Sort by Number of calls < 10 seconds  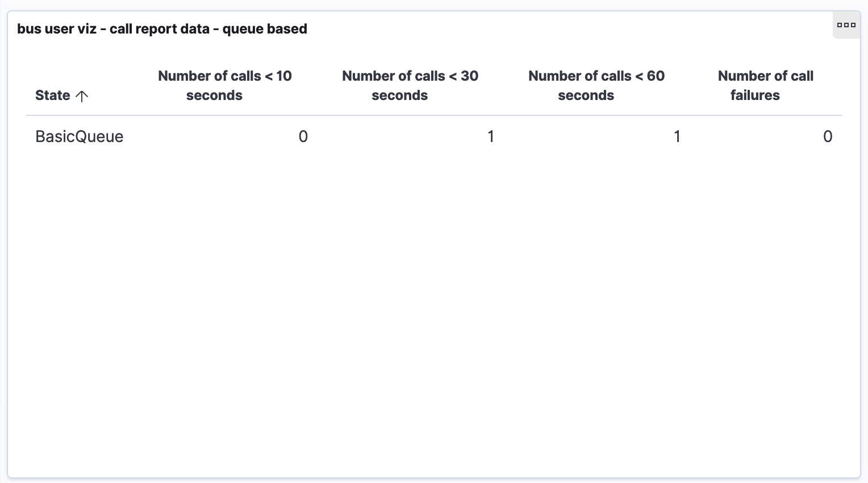224,86
